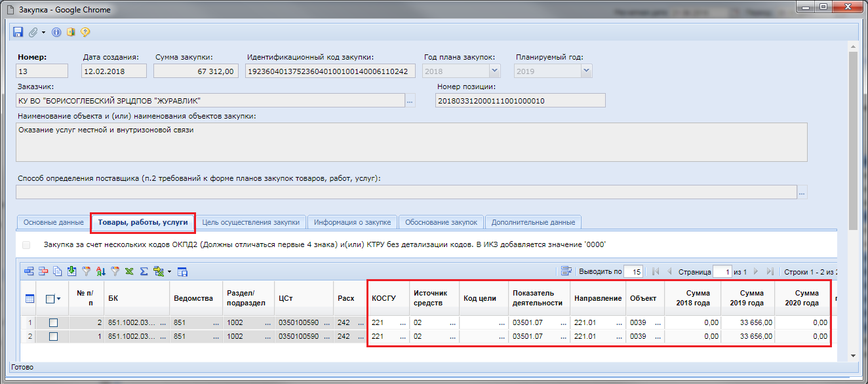The height and width of the screenshot is (384, 868).
Task: Click the green Excel export icon
Action: (x=129, y=271)
